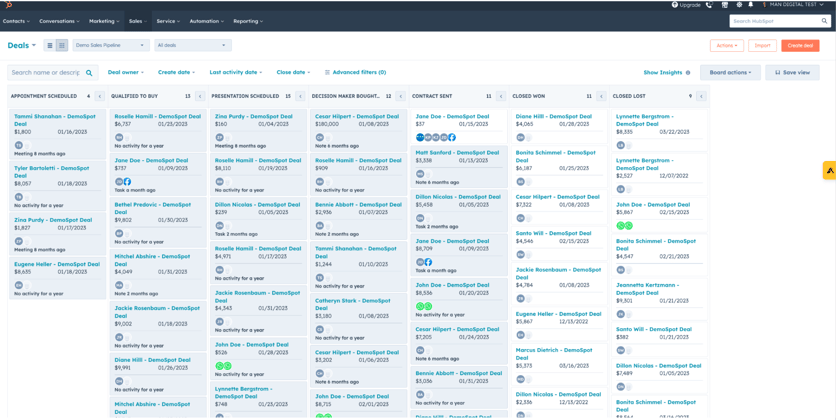Click the Import button

pyautogui.click(x=763, y=45)
